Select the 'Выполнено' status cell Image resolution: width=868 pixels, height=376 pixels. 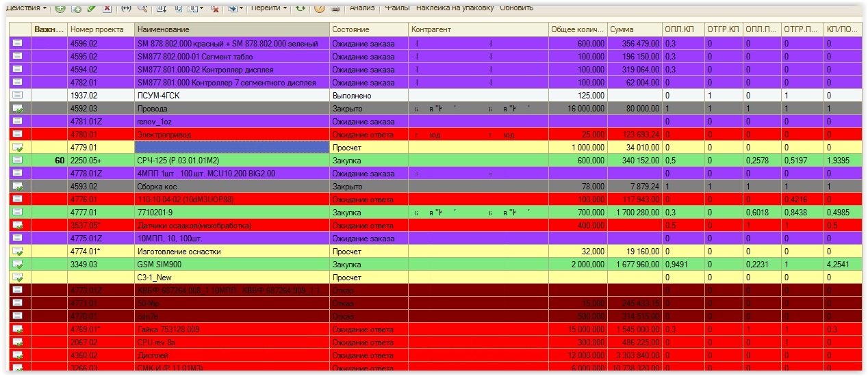368,95
